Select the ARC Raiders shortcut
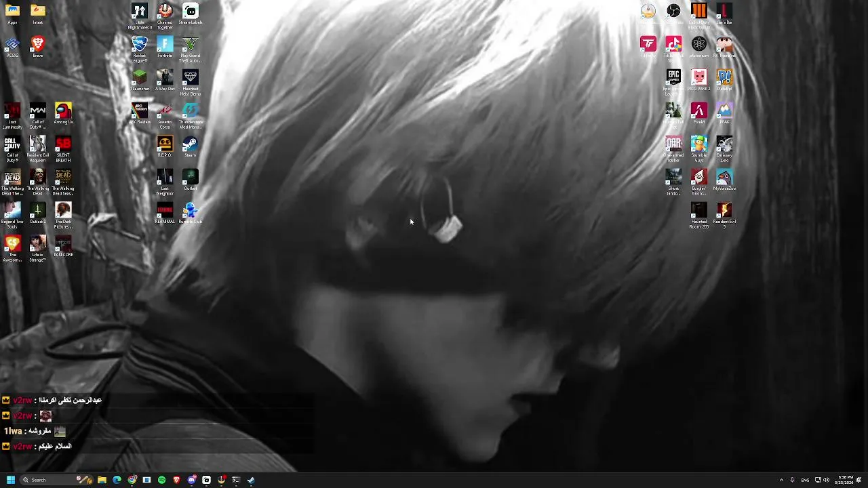The image size is (868, 488). coord(140,113)
